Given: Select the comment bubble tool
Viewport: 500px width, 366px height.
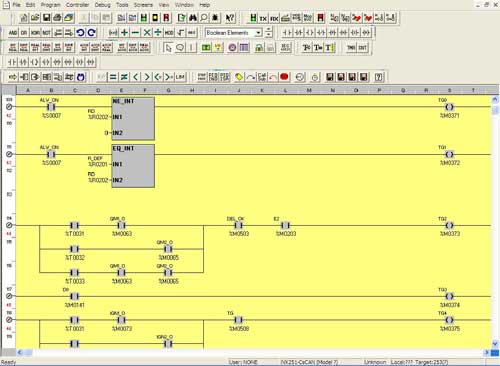Looking at the screenshot, I should pos(180,48).
